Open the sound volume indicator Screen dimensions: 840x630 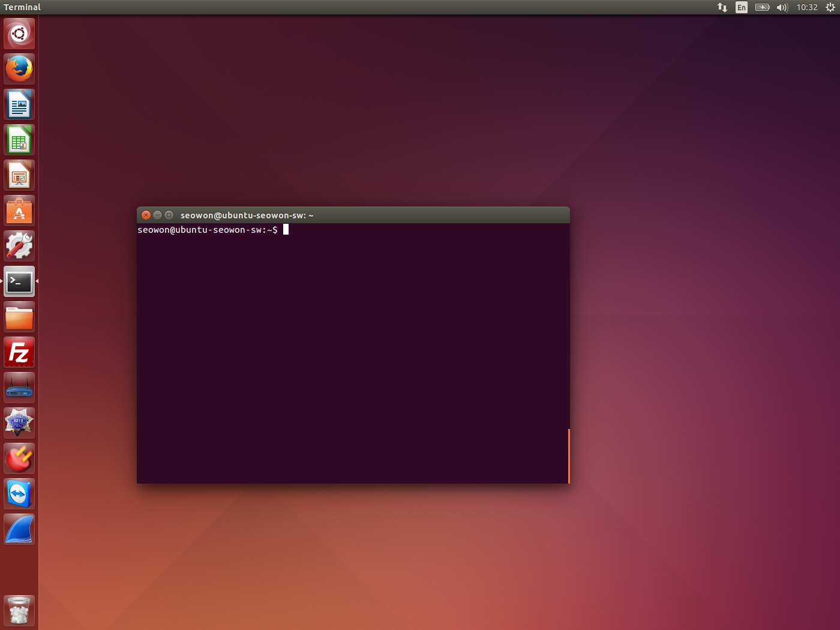pos(782,7)
